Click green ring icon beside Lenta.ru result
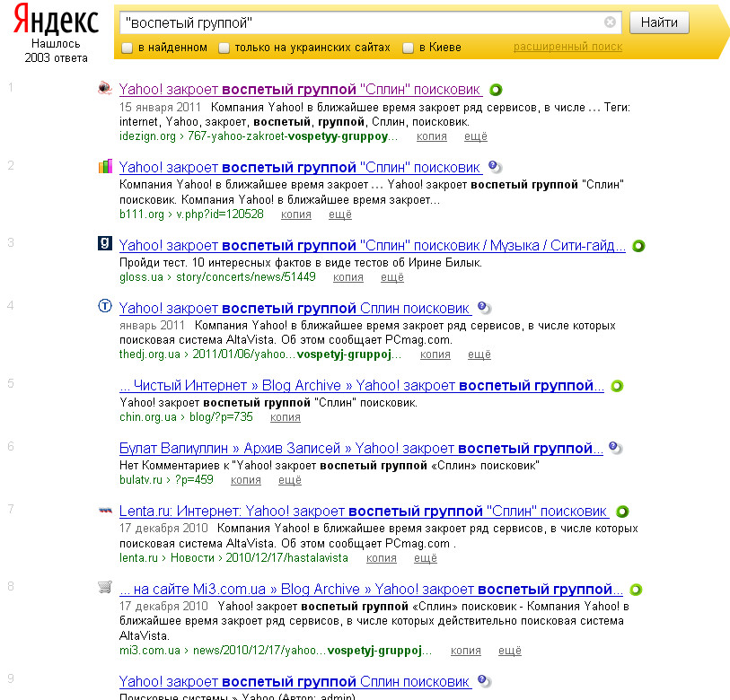The height and width of the screenshot is (700, 730). [622, 512]
